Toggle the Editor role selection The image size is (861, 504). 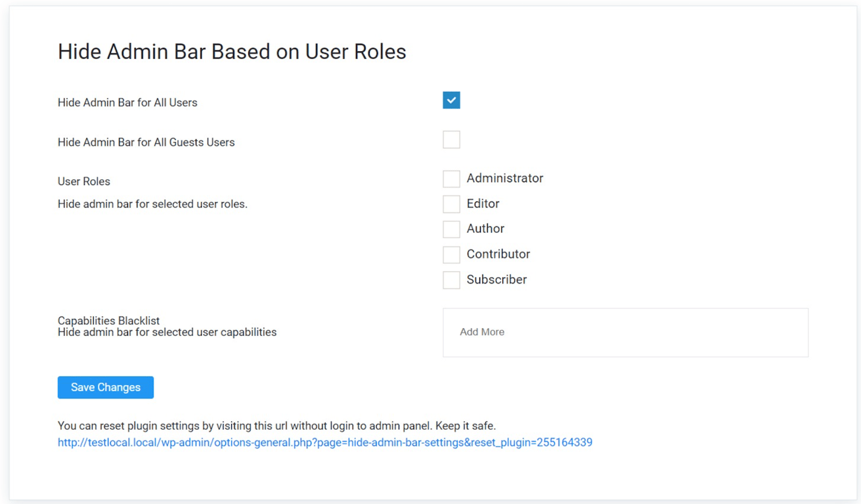[x=451, y=203]
